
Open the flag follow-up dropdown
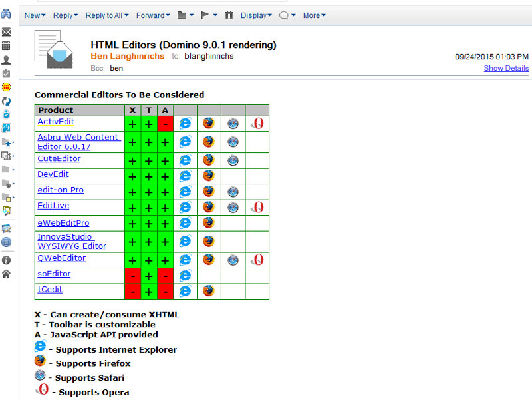coord(209,15)
